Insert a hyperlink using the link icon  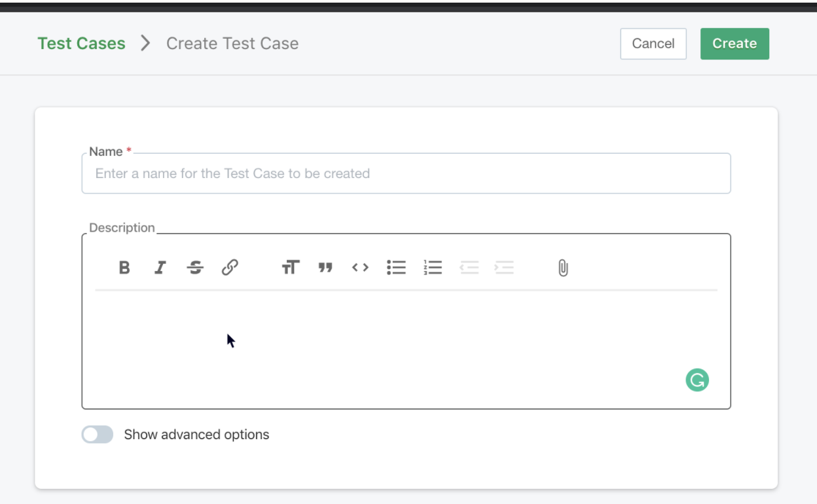(x=230, y=267)
